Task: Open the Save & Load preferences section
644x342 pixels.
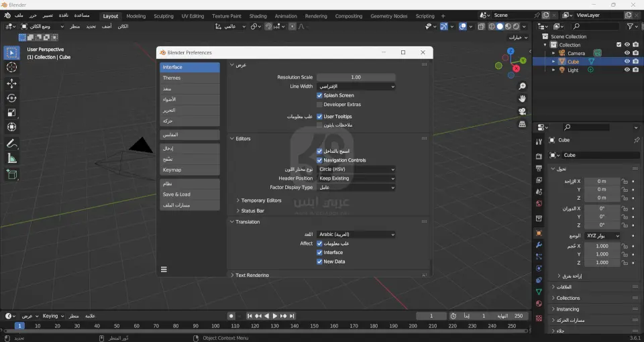Action: pyautogui.click(x=190, y=194)
